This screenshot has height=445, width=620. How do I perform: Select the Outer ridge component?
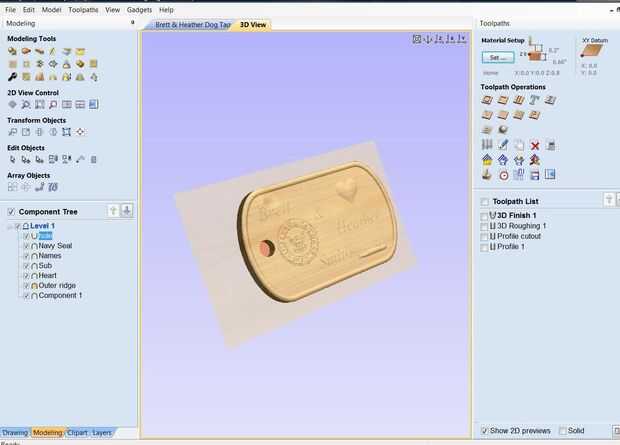click(57, 286)
